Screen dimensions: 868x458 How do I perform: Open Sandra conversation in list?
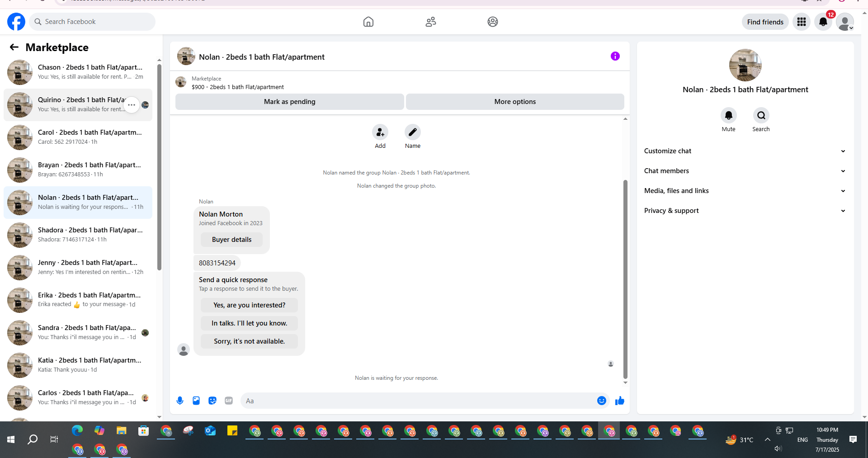pyautogui.click(x=78, y=333)
